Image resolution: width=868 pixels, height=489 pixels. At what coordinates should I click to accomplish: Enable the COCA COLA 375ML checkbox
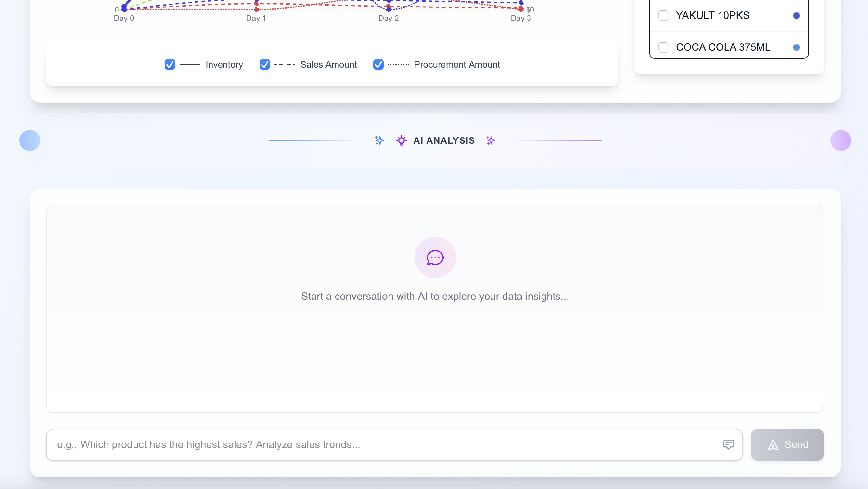(x=663, y=47)
